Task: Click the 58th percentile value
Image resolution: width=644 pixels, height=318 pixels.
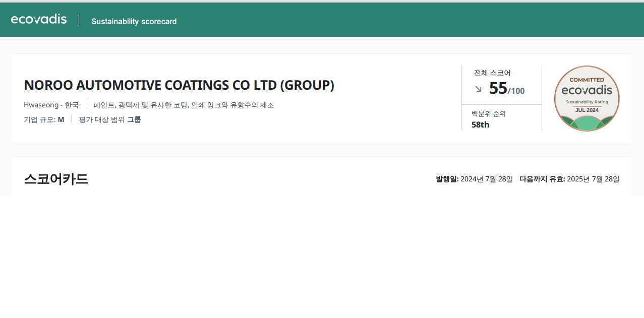Action: click(x=481, y=124)
